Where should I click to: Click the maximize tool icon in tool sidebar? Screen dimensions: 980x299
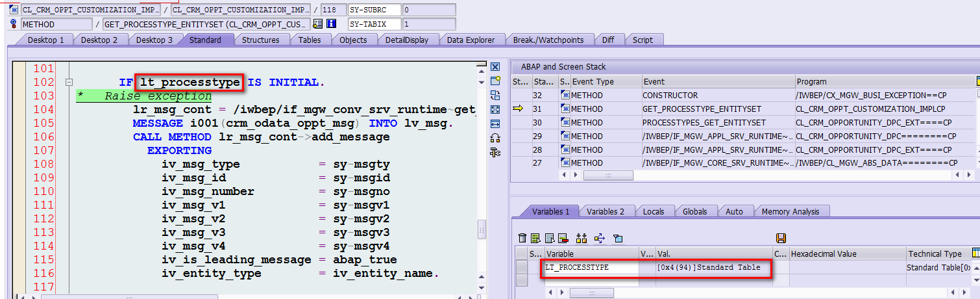click(495, 109)
